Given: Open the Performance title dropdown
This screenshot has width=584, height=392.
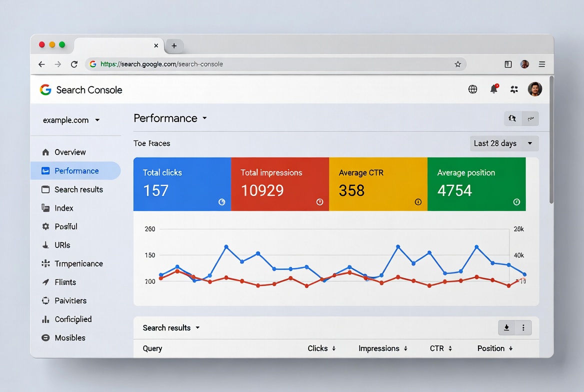Looking at the screenshot, I should coord(170,118).
